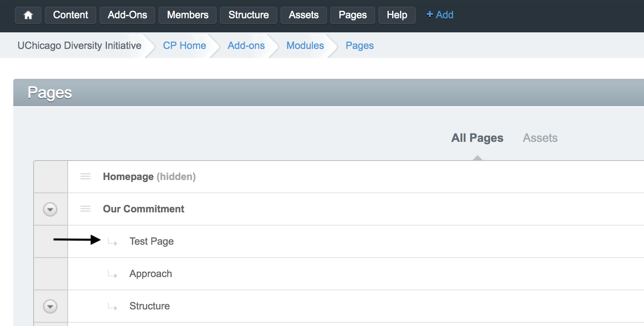This screenshot has width=644, height=326.
Task: Open the Members menu
Action: 188,15
